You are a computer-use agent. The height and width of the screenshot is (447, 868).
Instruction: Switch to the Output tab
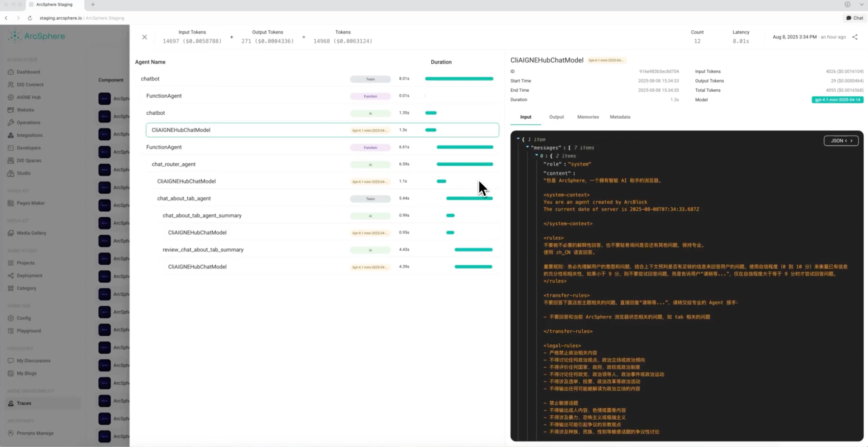tap(556, 117)
